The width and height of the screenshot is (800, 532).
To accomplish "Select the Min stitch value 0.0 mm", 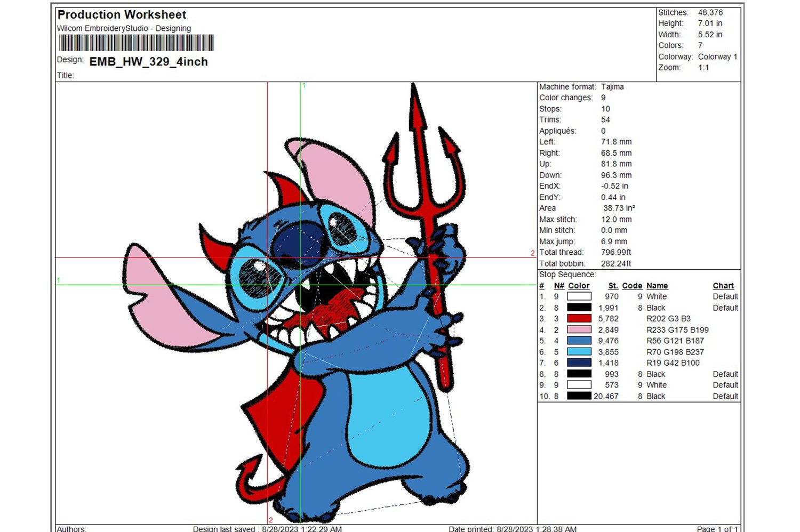I will (x=614, y=230).
